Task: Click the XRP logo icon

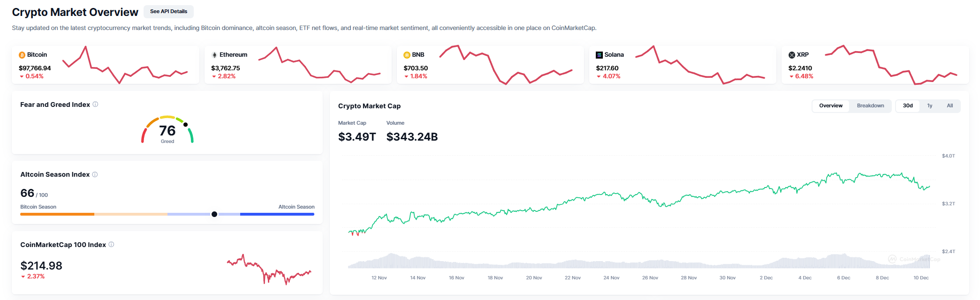Action: point(792,55)
